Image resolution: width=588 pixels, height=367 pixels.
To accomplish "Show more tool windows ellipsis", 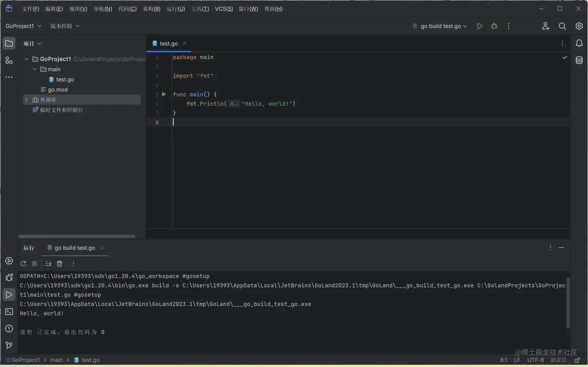I will [x=9, y=77].
